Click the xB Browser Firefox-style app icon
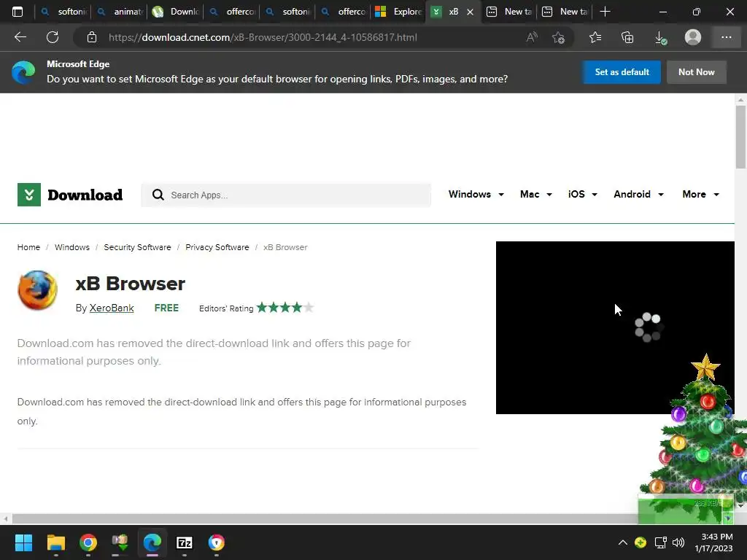 coord(38,290)
